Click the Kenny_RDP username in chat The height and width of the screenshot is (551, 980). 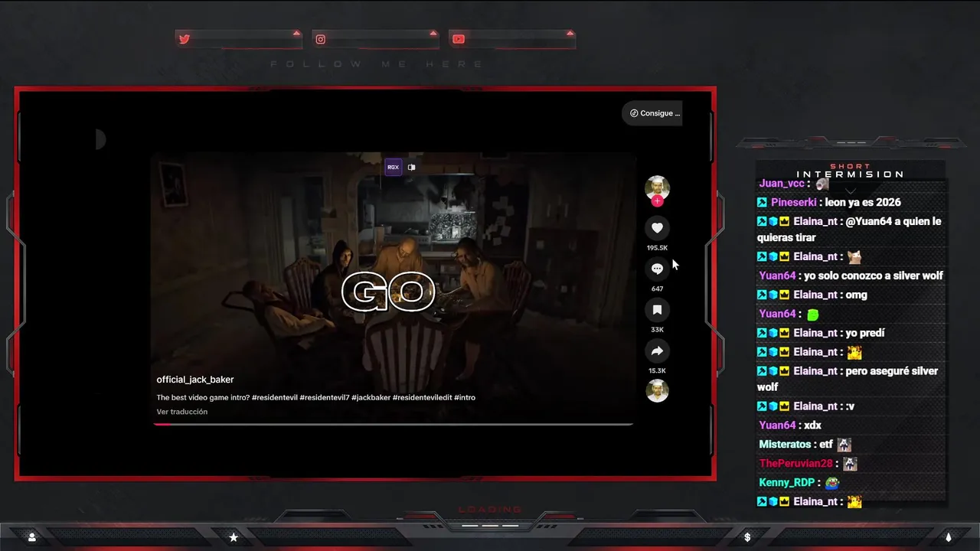click(x=786, y=483)
